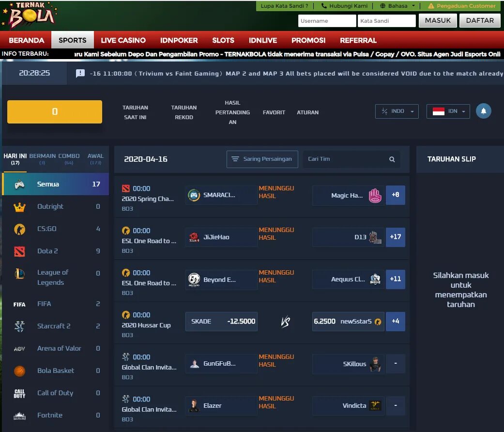Go to the REFERRAL menu
The height and width of the screenshot is (432, 504).
[358, 40]
